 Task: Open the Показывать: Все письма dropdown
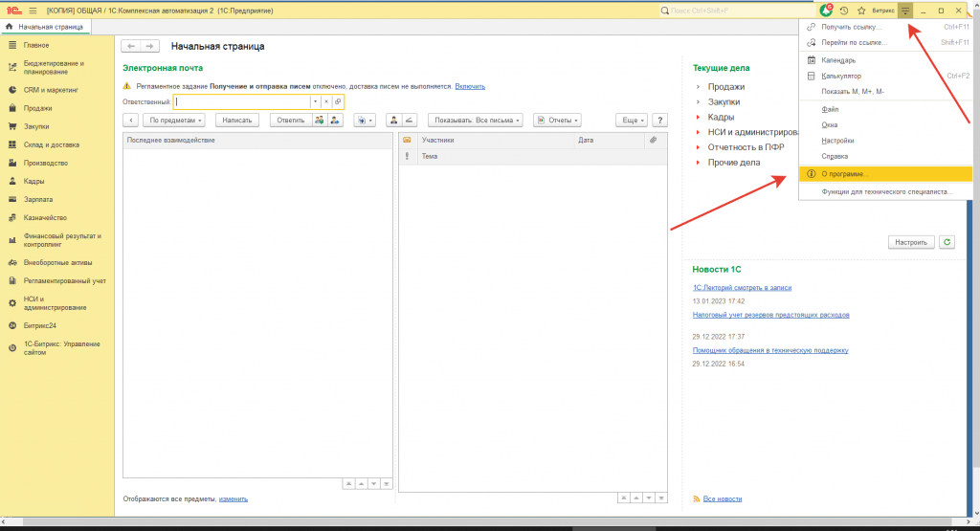pos(476,121)
